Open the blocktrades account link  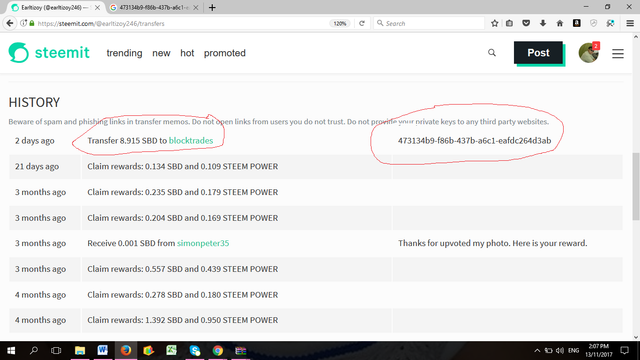coord(191,140)
